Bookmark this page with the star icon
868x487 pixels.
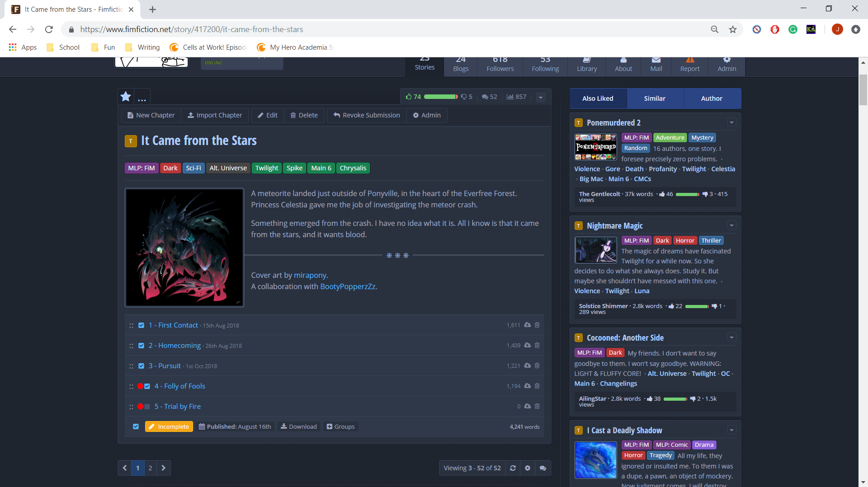[x=733, y=29]
